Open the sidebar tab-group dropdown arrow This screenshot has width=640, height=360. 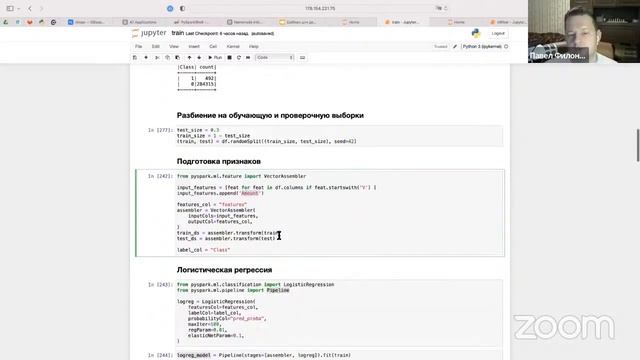(18, 9)
